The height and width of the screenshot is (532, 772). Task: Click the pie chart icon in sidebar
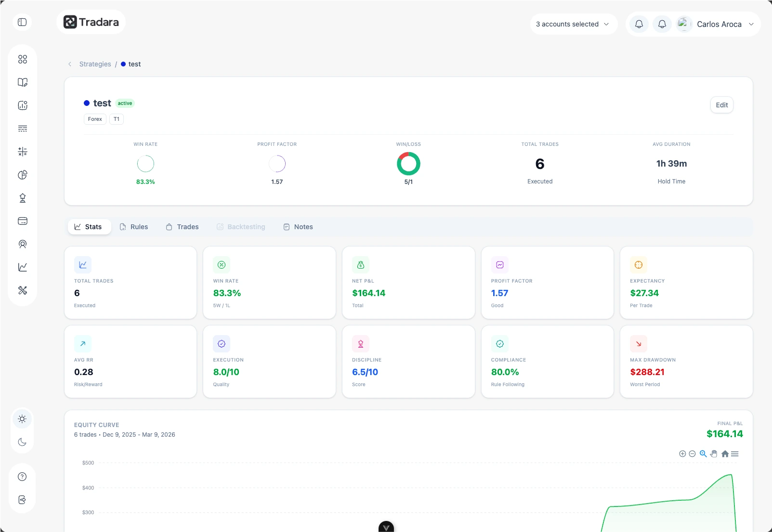point(23,175)
